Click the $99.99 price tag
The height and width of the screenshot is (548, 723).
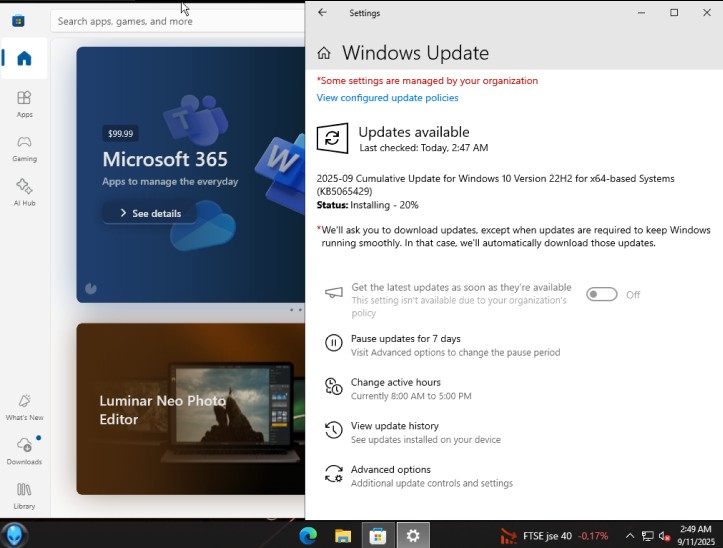pos(120,134)
